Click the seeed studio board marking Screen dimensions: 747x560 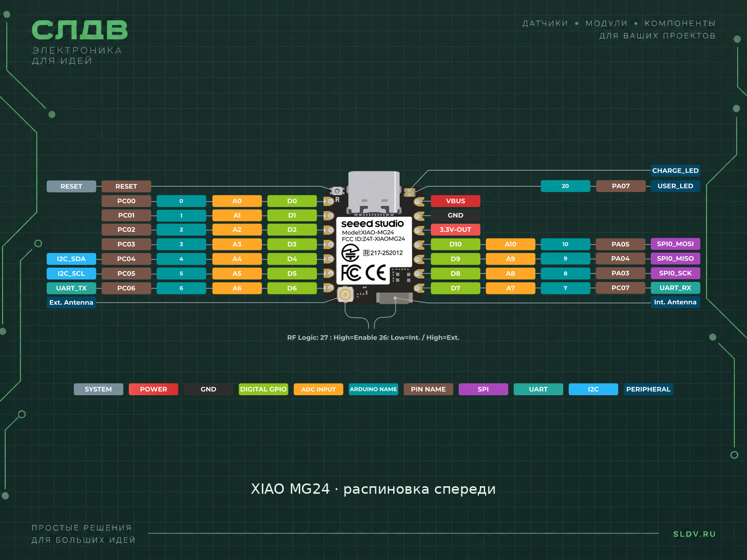[373, 224]
